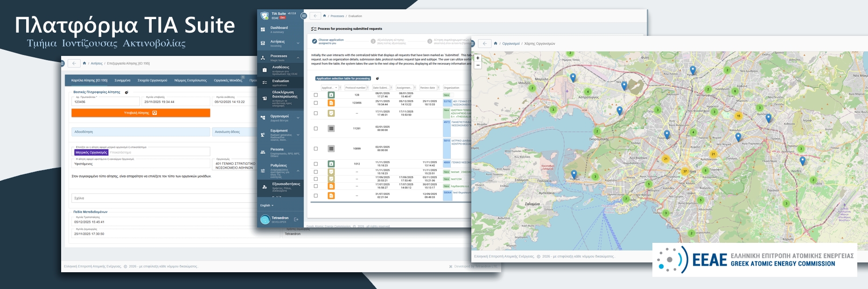Open Dashboard in the sidebar

(x=280, y=29)
